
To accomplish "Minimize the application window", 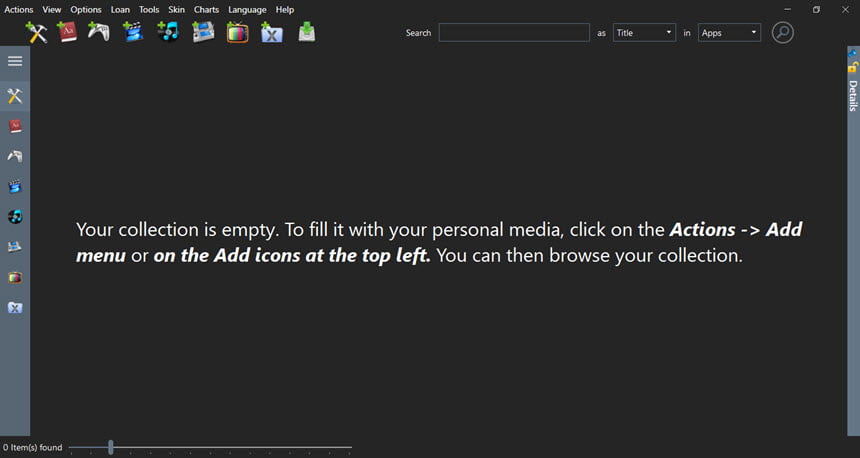I will click(788, 9).
